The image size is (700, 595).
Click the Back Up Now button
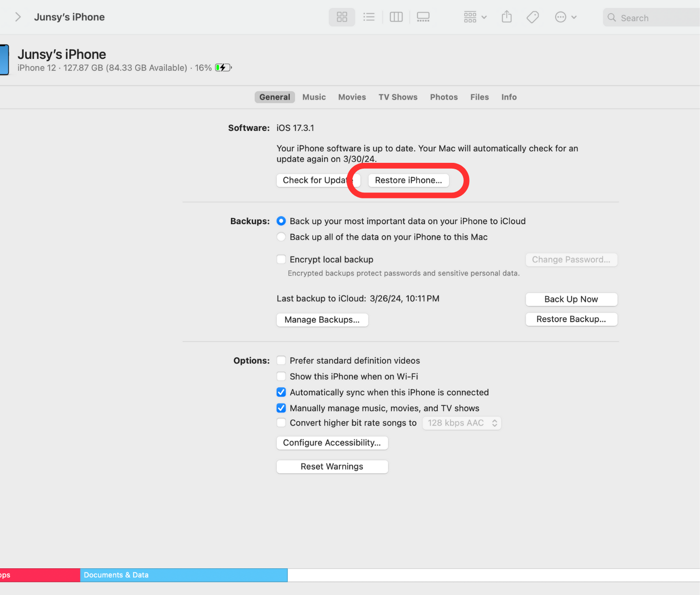(x=571, y=299)
